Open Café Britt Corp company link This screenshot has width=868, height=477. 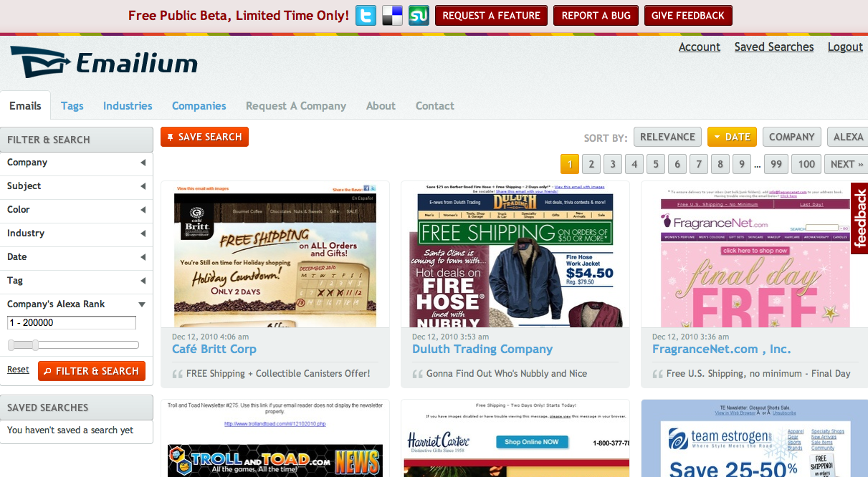pyautogui.click(x=214, y=350)
